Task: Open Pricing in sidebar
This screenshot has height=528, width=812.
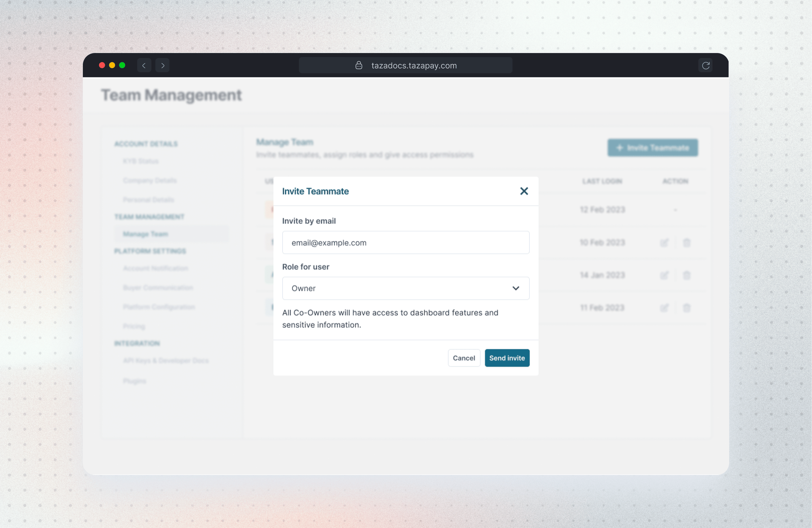Action: (134, 326)
